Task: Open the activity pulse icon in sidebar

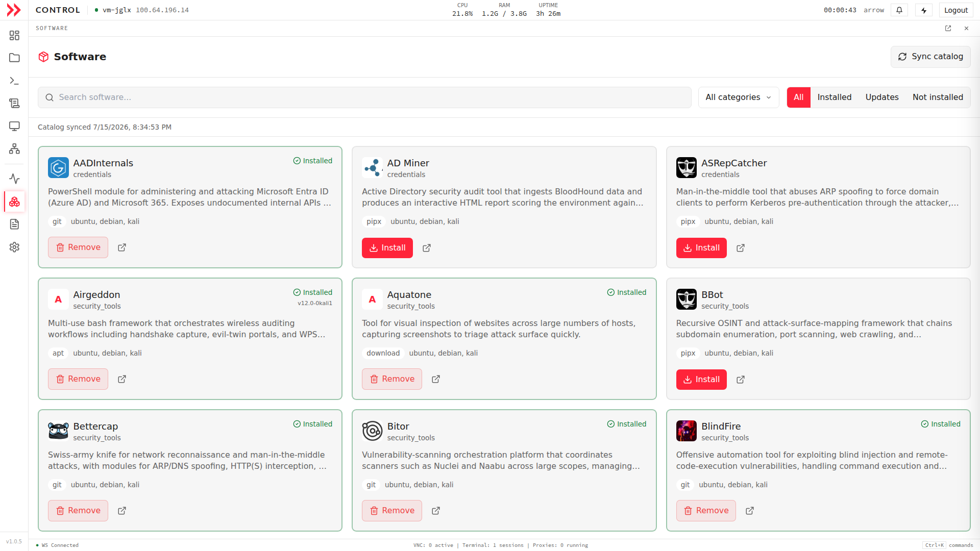Action: click(x=14, y=179)
